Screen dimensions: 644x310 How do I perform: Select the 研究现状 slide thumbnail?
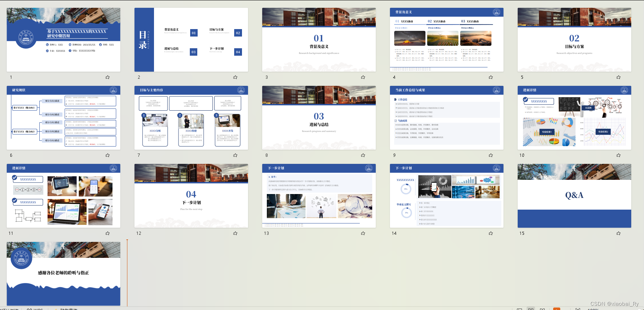(64, 118)
